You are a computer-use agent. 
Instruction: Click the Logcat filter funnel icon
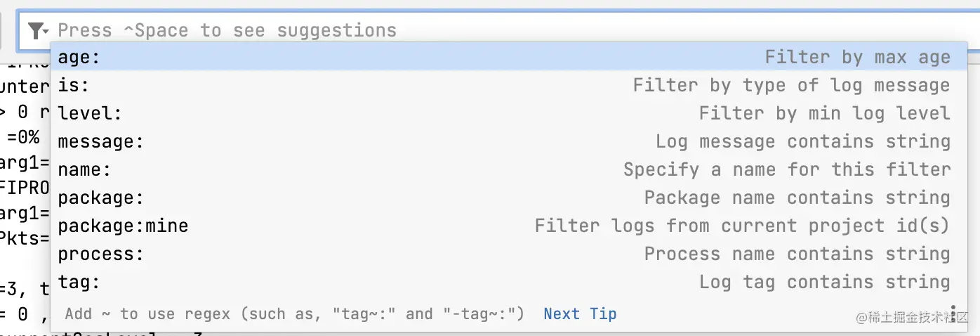(35, 31)
